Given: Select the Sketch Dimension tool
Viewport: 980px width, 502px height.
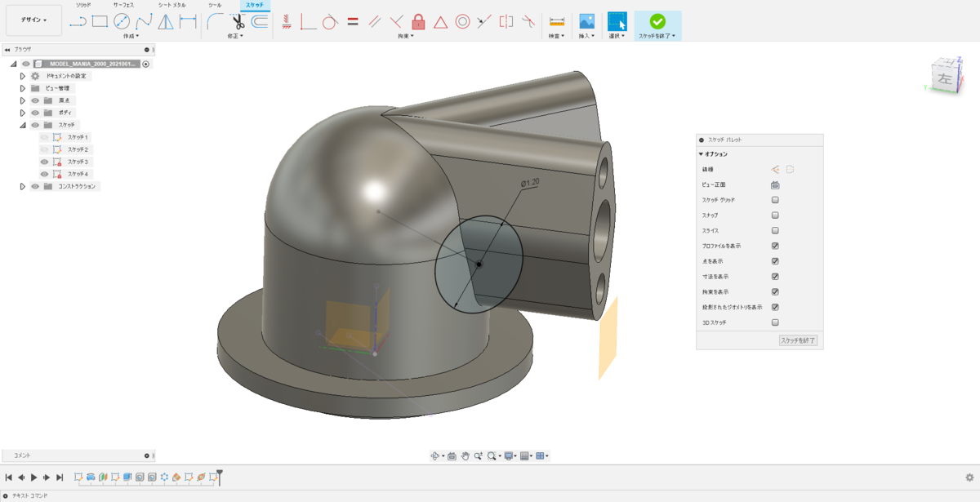Looking at the screenshot, I should (188, 22).
